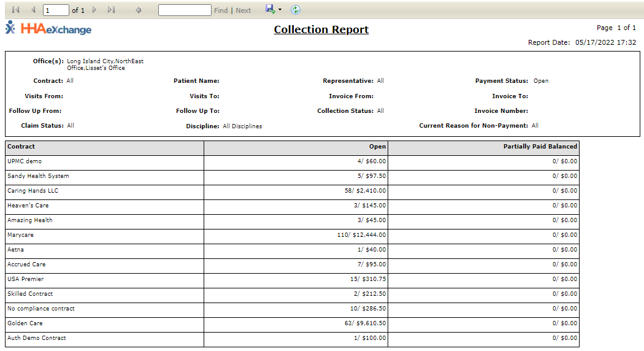Image resolution: width=644 pixels, height=351 pixels.
Task: Click the Next search result link
Action: 243,10
